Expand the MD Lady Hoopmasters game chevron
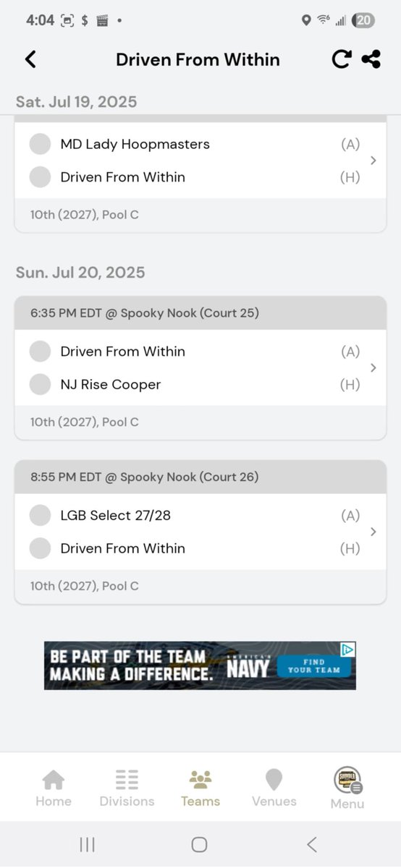The width and height of the screenshot is (401, 868). click(x=373, y=161)
